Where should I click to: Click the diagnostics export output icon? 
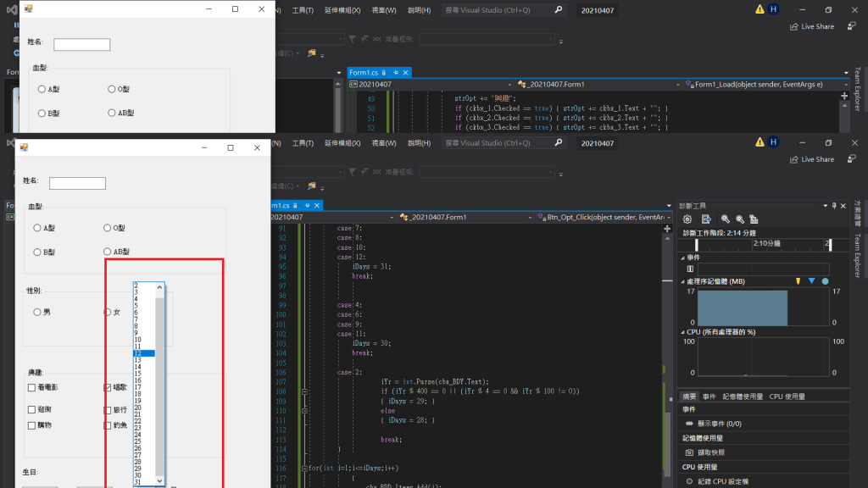pyautogui.click(x=706, y=219)
